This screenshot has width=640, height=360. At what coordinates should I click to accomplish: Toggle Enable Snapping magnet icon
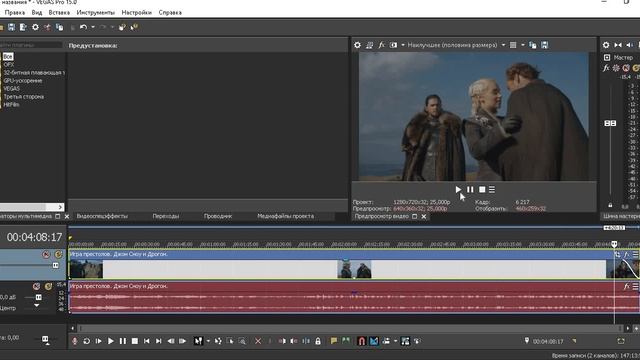362,341
